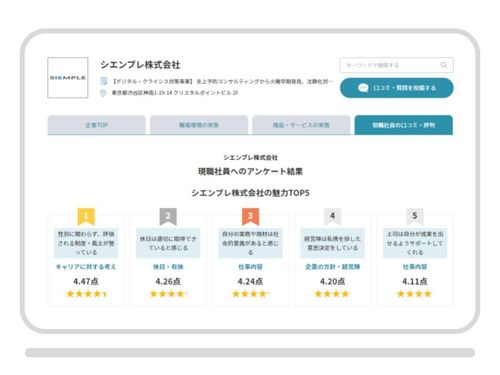500x375 pixels.
Task: Click the keyword search input field
Action: coord(397,65)
